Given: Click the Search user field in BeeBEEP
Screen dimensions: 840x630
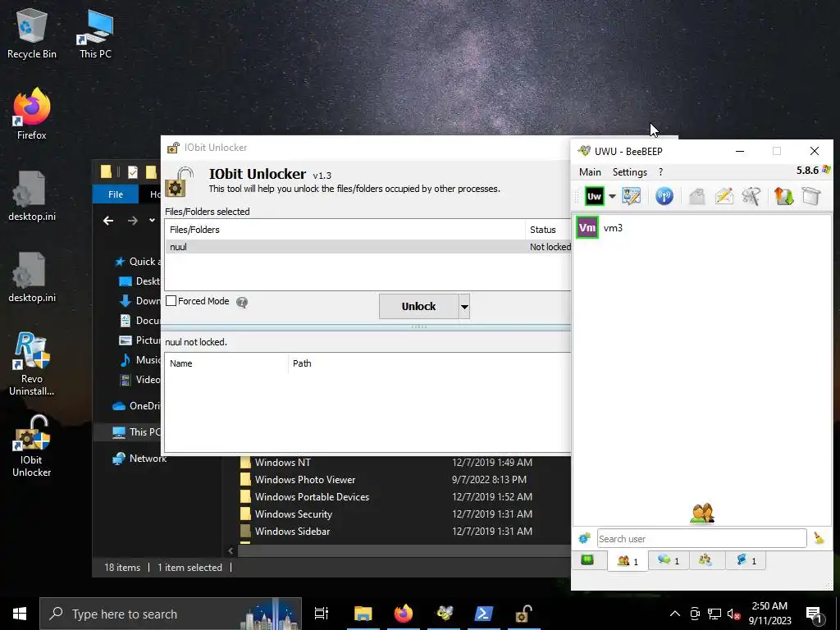Looking at the screenshot, I should tap(702, 538).
